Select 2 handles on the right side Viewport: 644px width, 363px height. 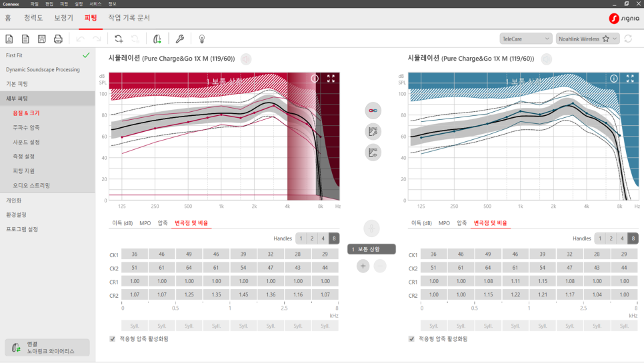(611, 238)
